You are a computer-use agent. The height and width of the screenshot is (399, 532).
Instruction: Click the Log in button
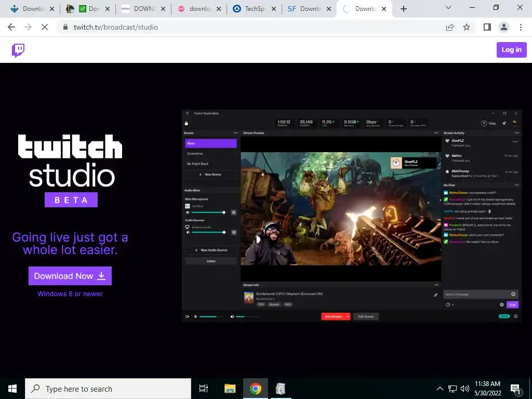click(x=511, y=50)
